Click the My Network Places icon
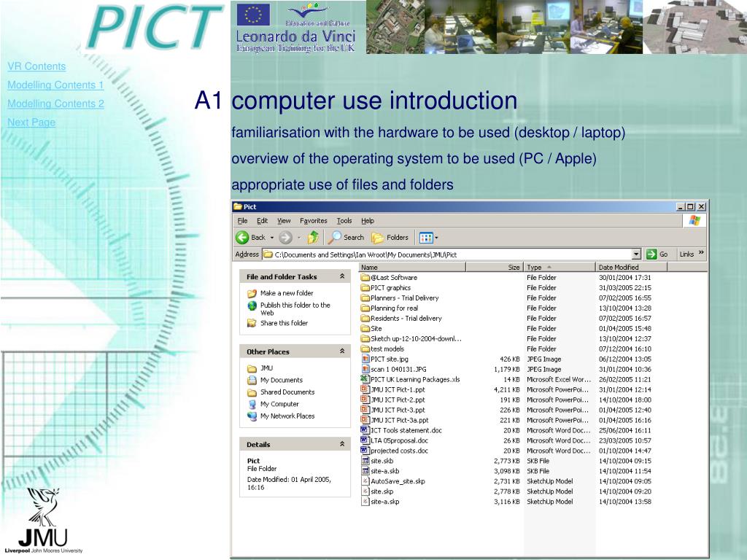This screenshot has height=560, width=747. coord(252,416)
